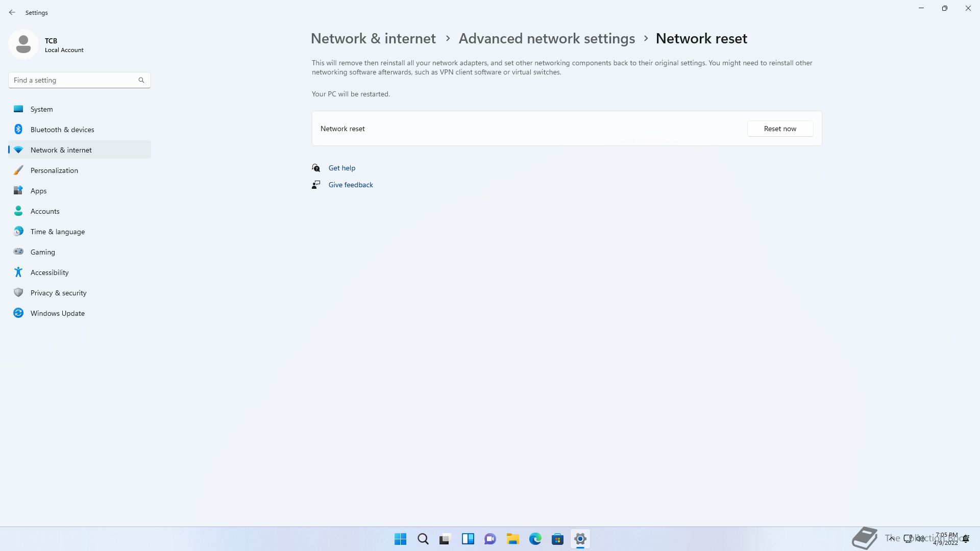980x551 pixels.
Task: Navigate to Network & internet breadcrumb
Action: (x=373, y=39)
